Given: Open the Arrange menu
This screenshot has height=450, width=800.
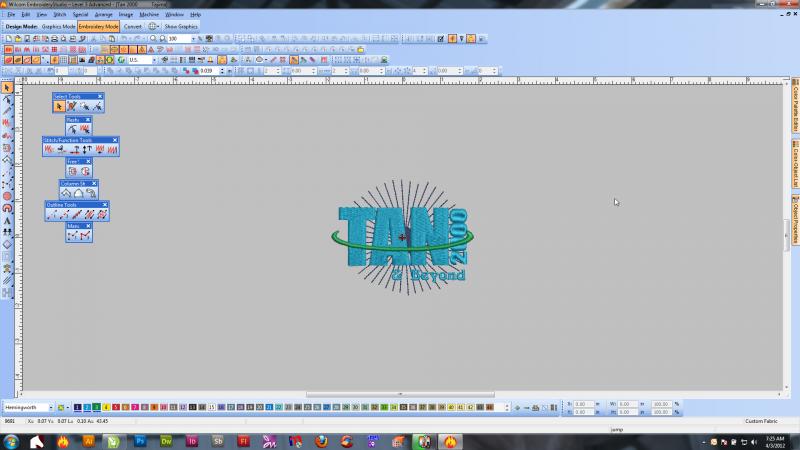Looking at the screenshot, I should (103, 15).
